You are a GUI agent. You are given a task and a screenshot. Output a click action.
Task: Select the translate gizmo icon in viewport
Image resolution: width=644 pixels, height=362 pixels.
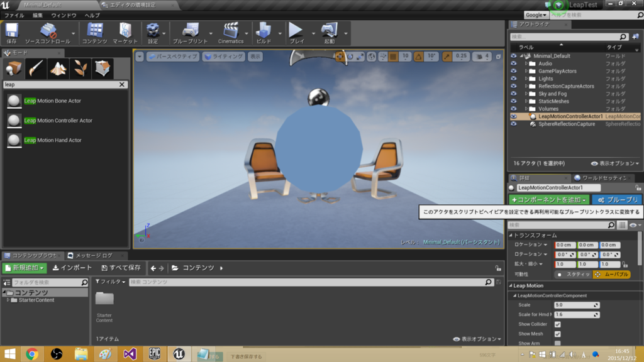340,57
